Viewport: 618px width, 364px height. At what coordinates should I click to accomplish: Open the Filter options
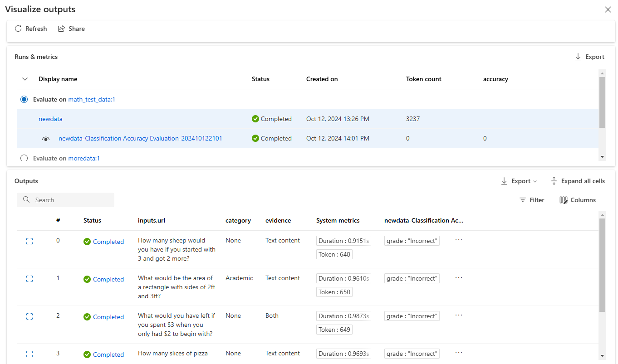click(532, 200)
